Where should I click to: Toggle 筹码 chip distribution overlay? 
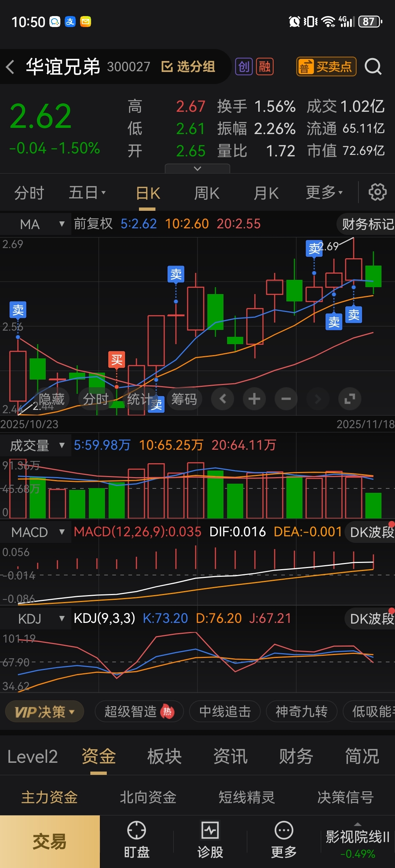(x=184, y=399)
